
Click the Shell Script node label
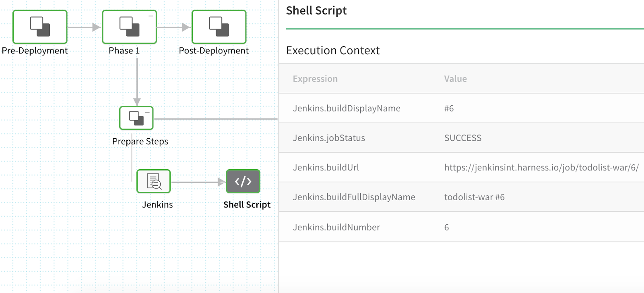point(247,205)
